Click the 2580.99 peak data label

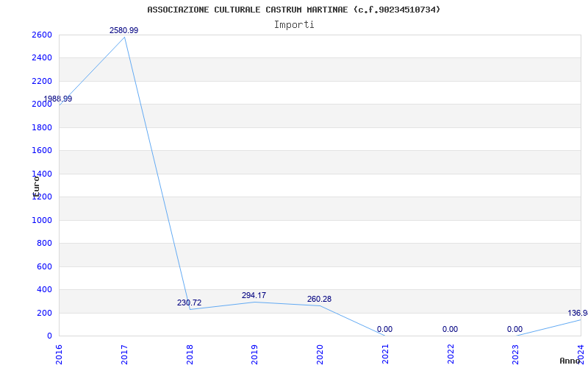click(123, 30)
